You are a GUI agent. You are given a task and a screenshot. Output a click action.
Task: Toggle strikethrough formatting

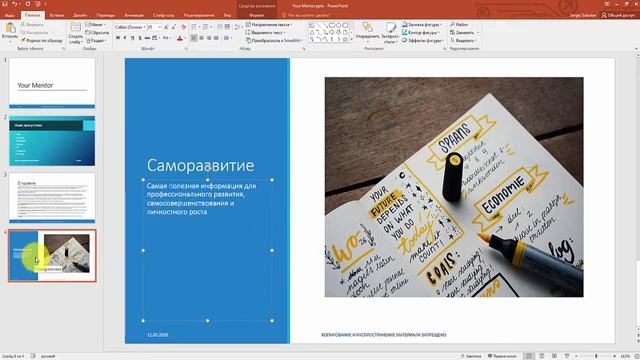(147, 38)
